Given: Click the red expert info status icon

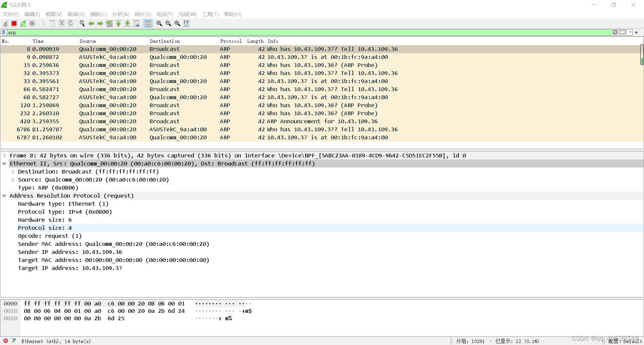Looking at the screenshot, I should [x=6, y=341].
